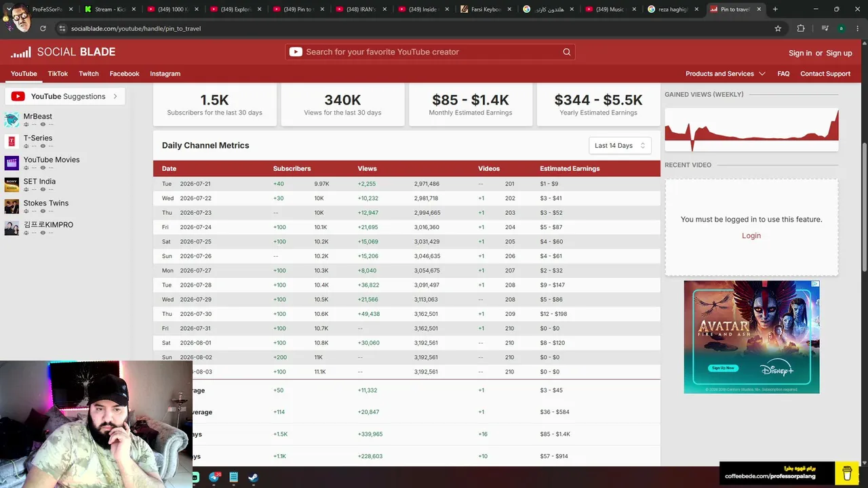Open the T-Series suggestion
The width and height of the screenshot is (868, 488).
(38, 138)
